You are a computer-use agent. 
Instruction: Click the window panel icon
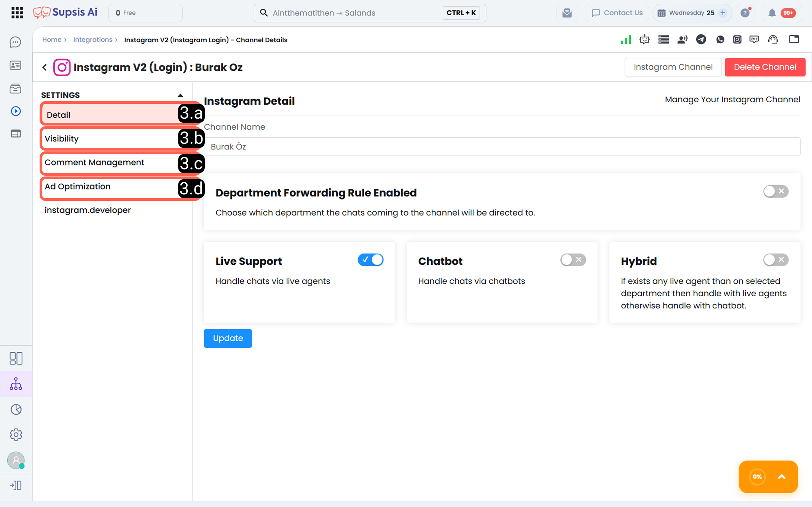pyautogui.click(x=794, y=39)
